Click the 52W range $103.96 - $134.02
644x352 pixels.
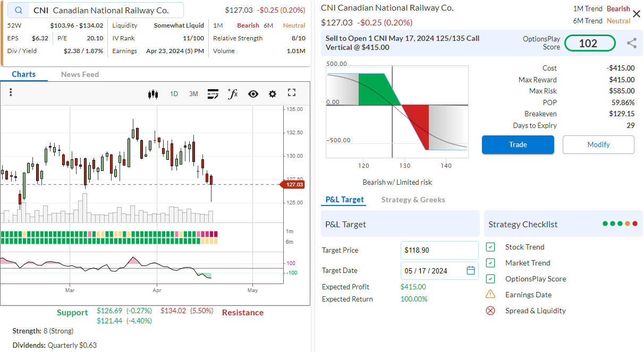[x=77, y=25]
